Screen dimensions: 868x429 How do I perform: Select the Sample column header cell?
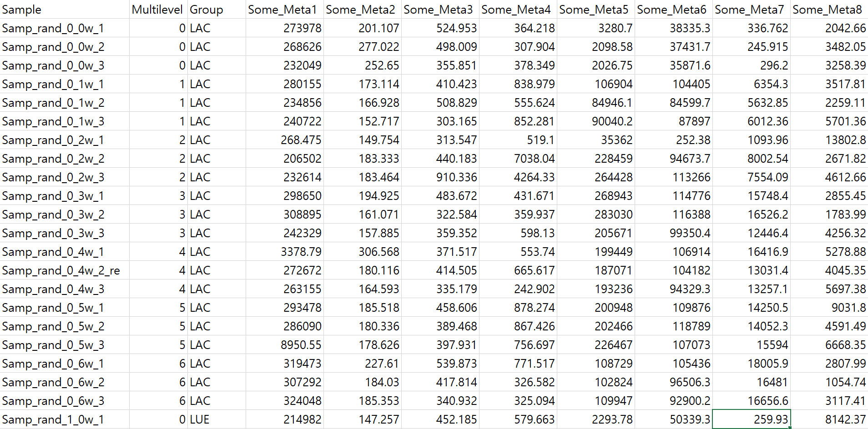click(x=65, y=10)
